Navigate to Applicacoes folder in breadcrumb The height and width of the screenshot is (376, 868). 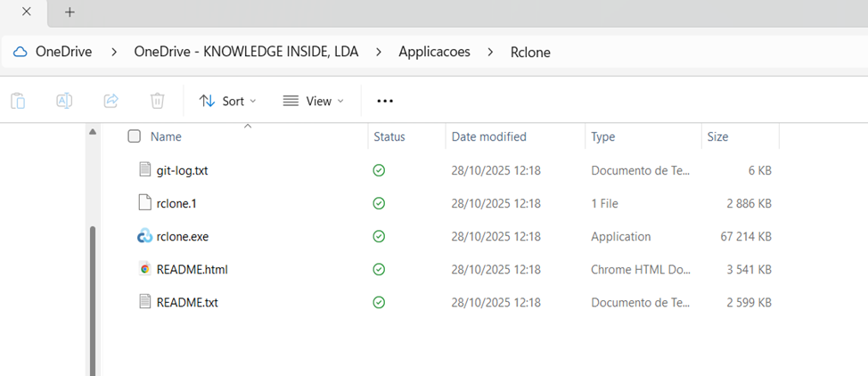point(434,52)
